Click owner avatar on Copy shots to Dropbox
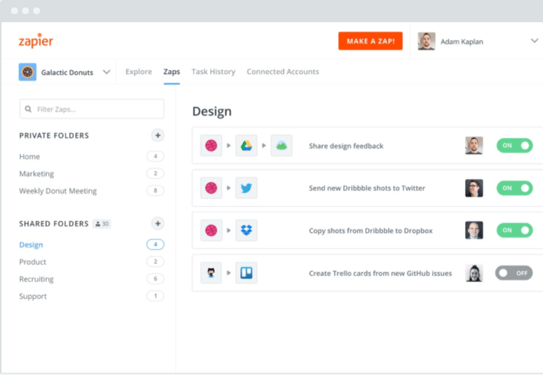 474,230
